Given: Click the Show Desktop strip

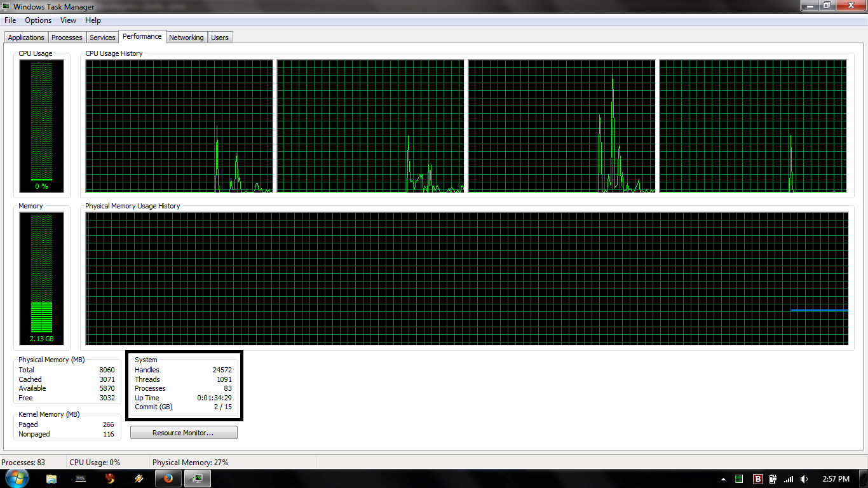Looking at the screenshot, I should [864, 479].
